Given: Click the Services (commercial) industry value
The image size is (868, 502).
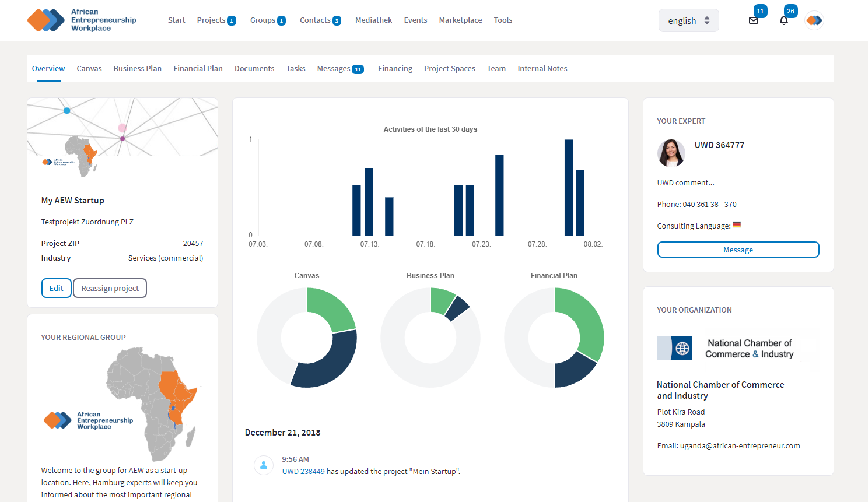Looking at the screenshot, I should 166,258.
